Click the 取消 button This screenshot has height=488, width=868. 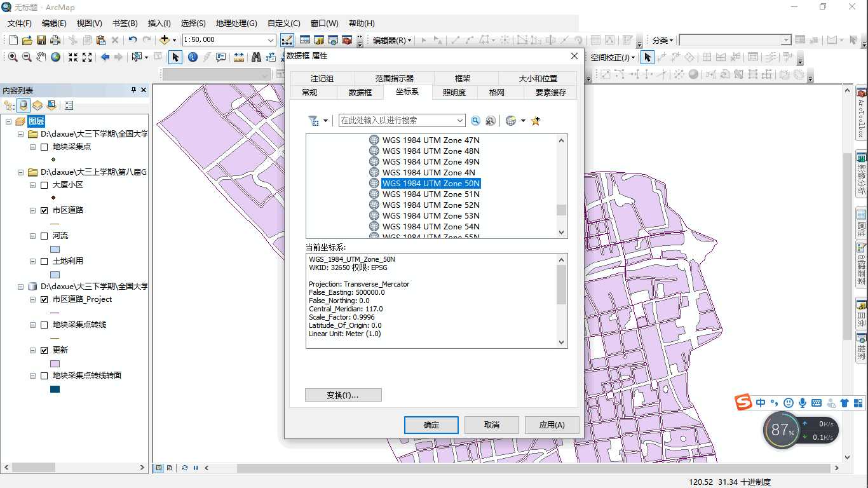tap(492, 424)
